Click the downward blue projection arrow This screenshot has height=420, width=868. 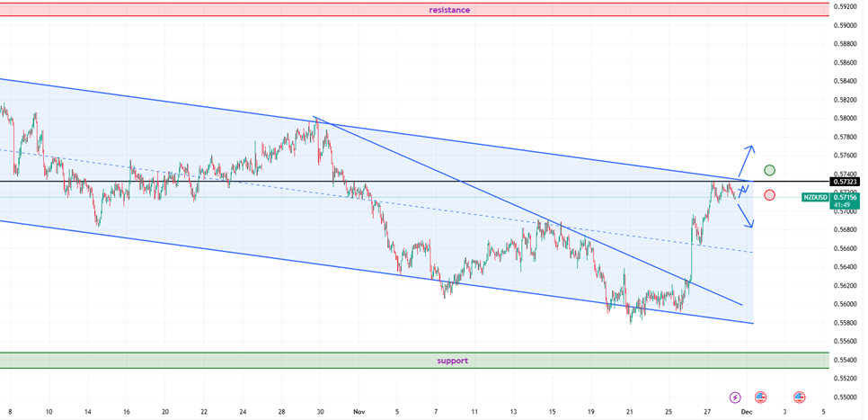click(746, 214)
